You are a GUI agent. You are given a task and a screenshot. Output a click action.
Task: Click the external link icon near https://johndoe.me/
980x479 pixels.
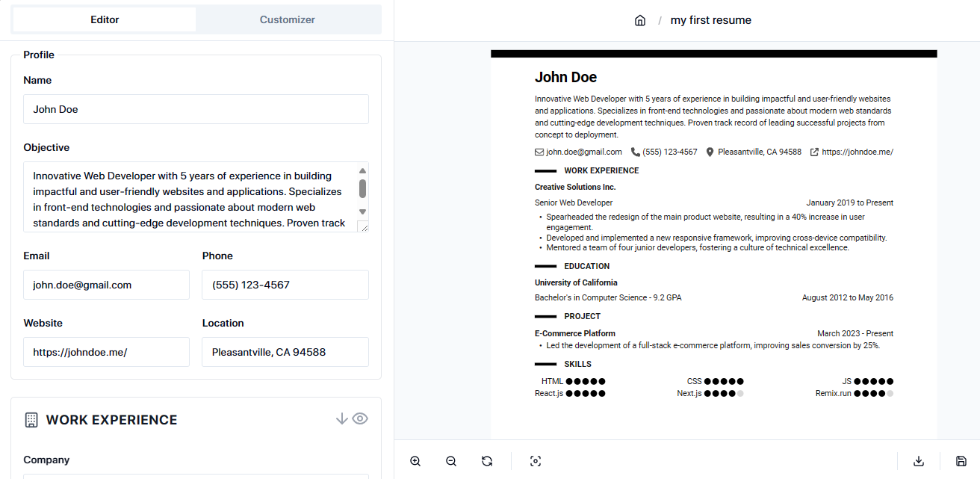coord(813,151)
